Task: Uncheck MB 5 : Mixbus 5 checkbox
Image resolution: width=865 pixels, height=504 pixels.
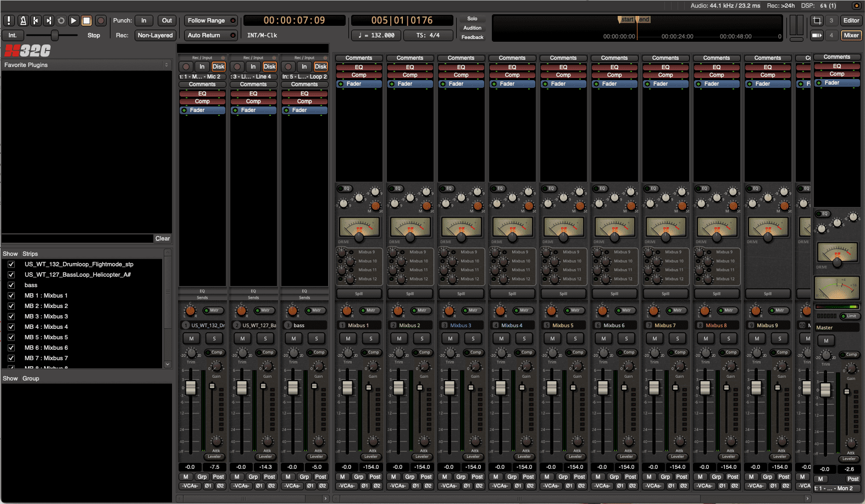Action: (x=11, y=337)
